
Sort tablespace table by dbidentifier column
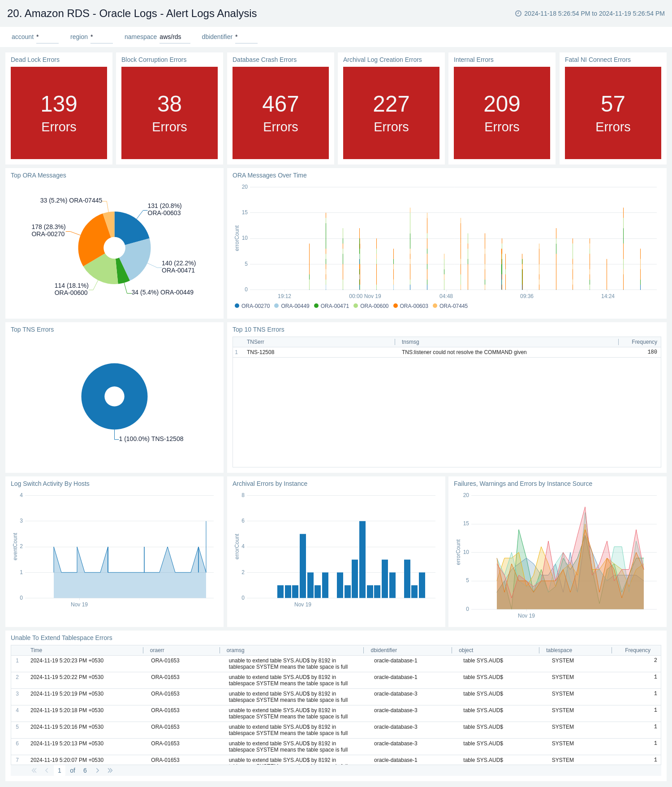pos(383,650)
